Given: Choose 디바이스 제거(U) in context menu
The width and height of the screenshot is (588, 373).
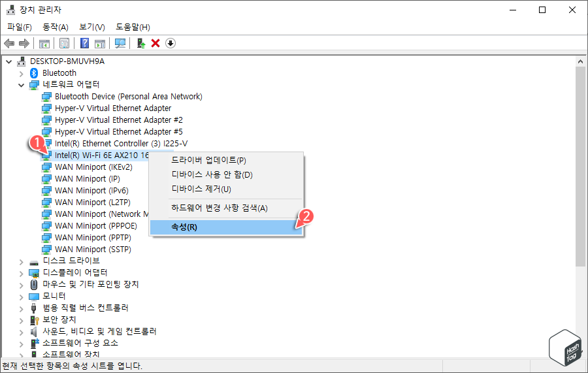Looking at the screenshot, I should 226,189.
